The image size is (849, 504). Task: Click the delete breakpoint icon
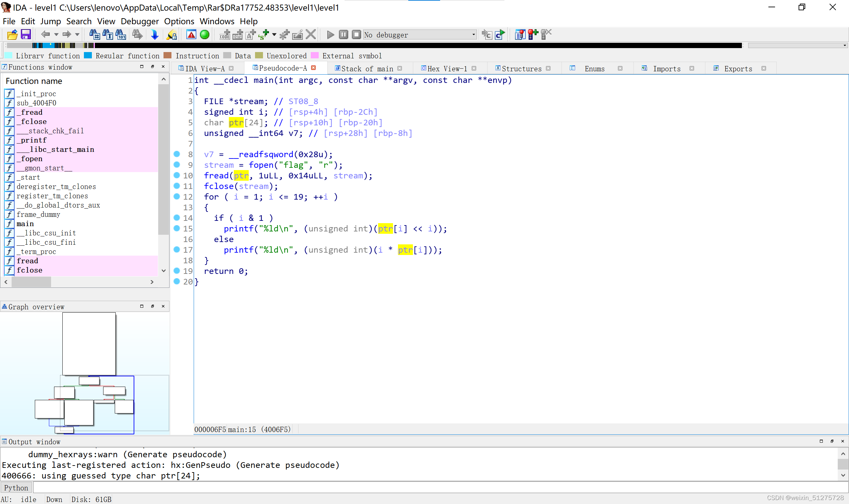pyautogui.click(x=546, y=34)
